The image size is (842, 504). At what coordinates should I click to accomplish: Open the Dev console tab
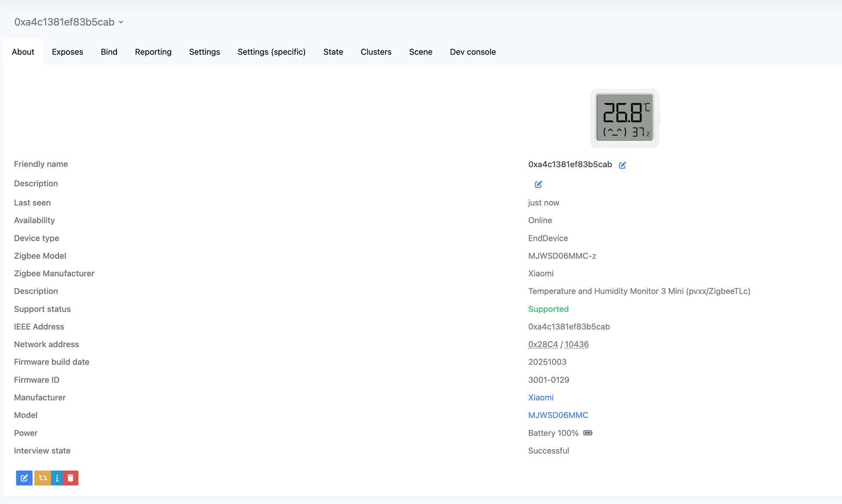coord(472,52)
